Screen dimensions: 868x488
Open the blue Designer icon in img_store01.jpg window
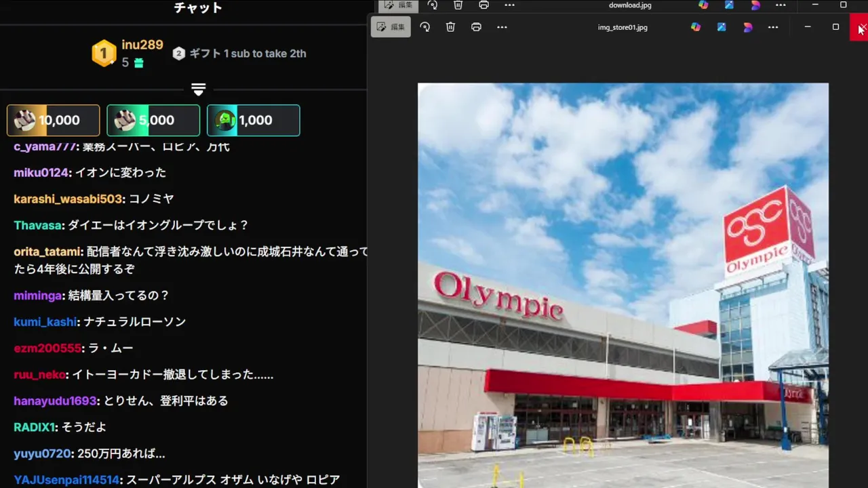coord(722,27)
